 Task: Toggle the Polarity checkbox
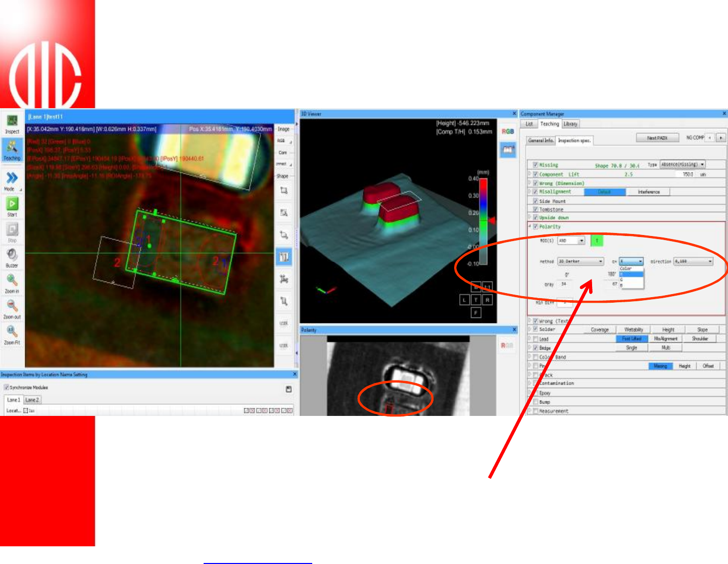536,226
